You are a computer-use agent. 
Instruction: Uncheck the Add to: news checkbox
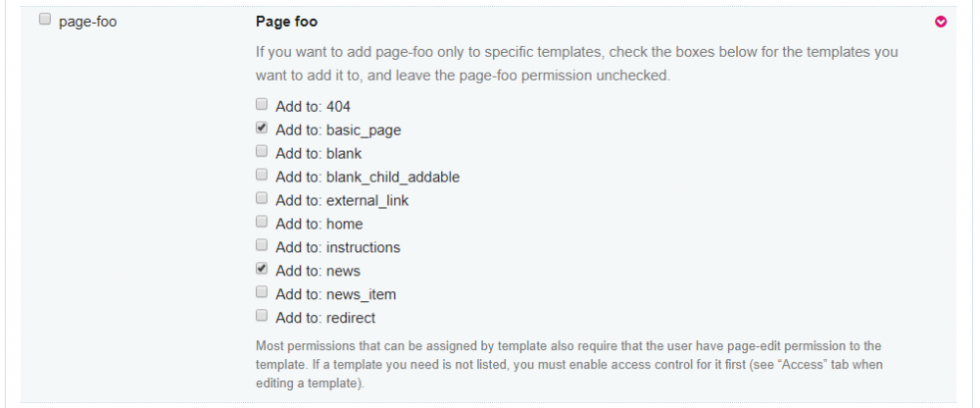pyautogui.click(x=262, y=269)
